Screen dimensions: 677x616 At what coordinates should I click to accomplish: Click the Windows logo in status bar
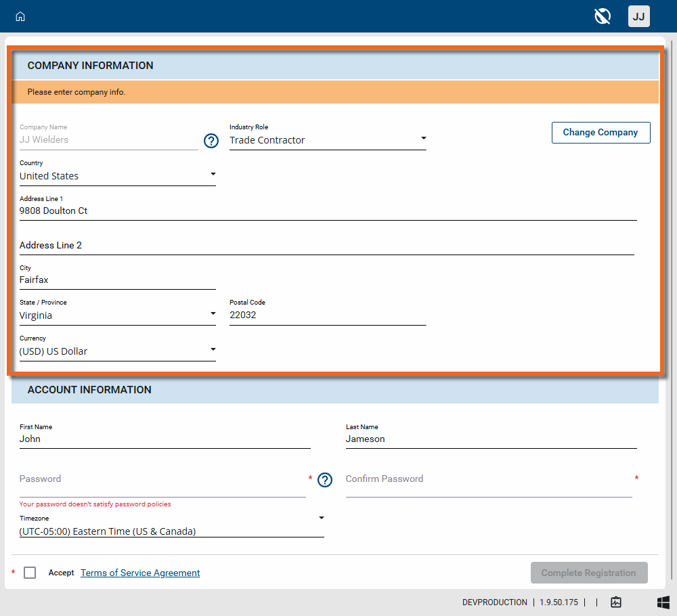(x=663, y=602)
